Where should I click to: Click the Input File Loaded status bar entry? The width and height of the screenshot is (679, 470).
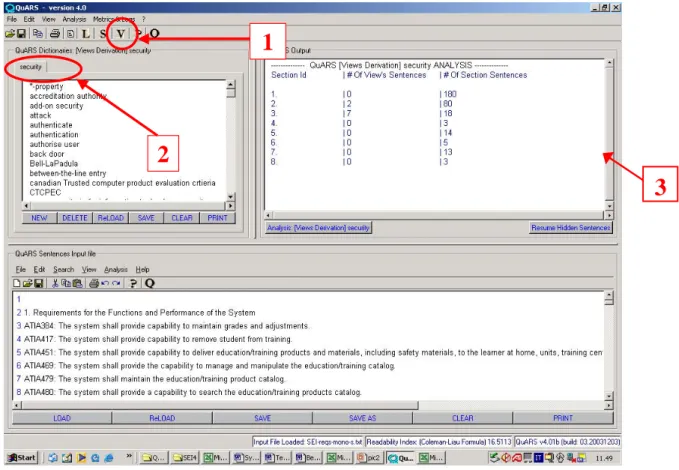point(307,442)
